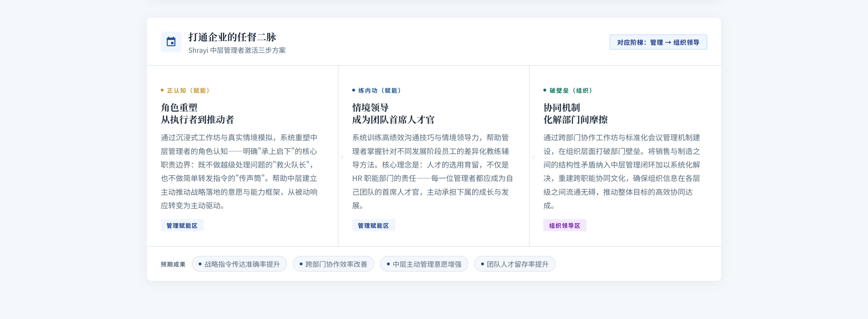
Task: Select the 管理赋能区 tag under 角色重塑
Action: (x=182, y=225)
